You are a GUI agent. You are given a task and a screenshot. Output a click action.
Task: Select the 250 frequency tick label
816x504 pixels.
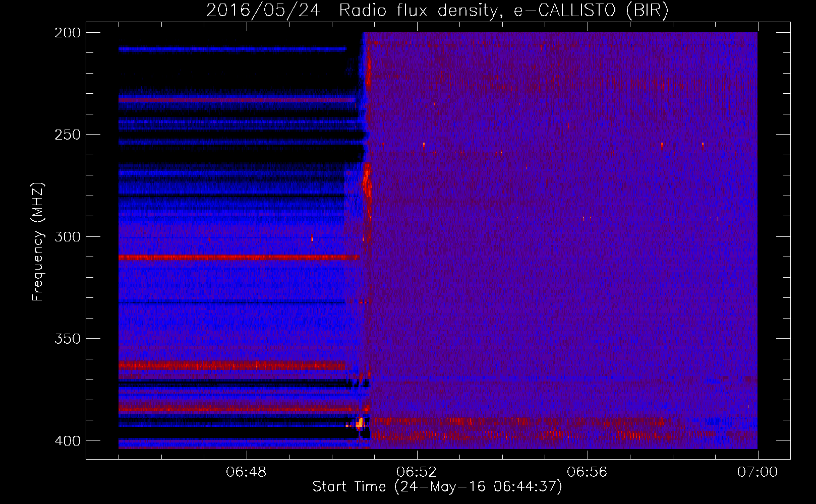tap(68, 135)
